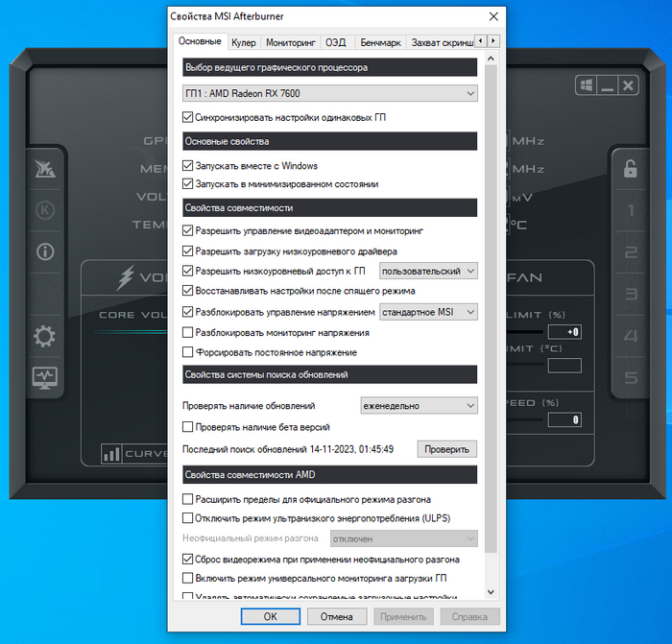Click the disabled 'отключен' overclock mode dropdown

pyautogui.click(x=404, y=538)
